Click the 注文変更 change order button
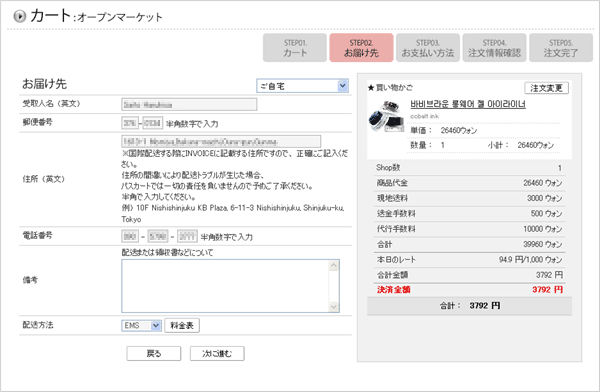Screen dimensions: 600x392 546,88
